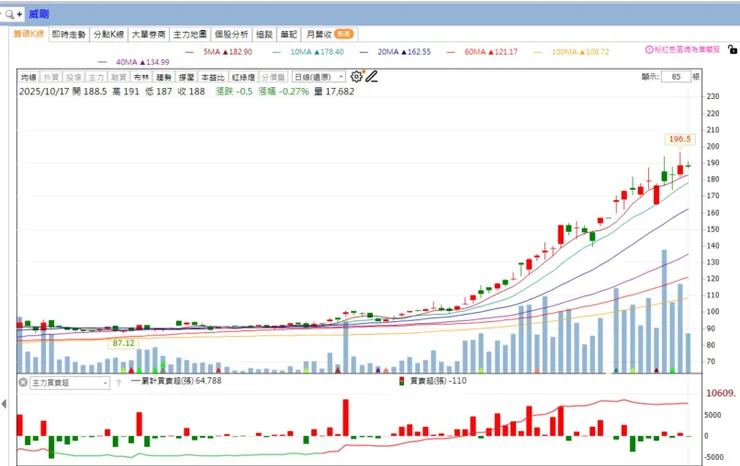Click the 威剛 stock name link
The height and width of the screenshot is (466, 740).
(x=39, y=14)
